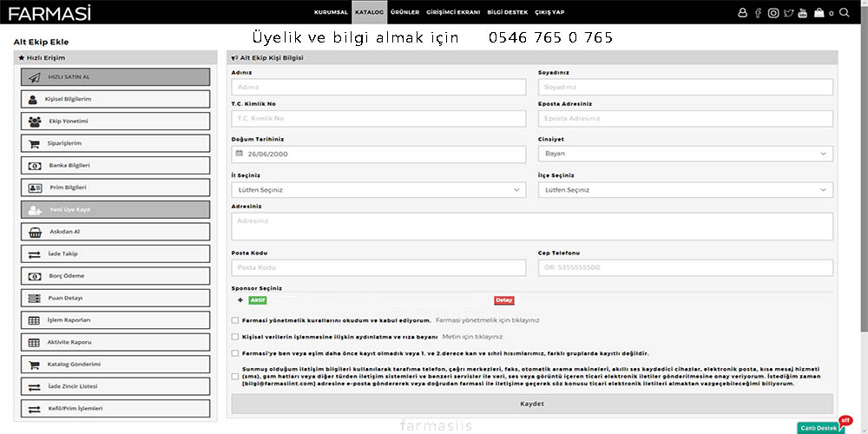Click the Cep Telefonu field
Screen dimensions: 868x434
686,267
